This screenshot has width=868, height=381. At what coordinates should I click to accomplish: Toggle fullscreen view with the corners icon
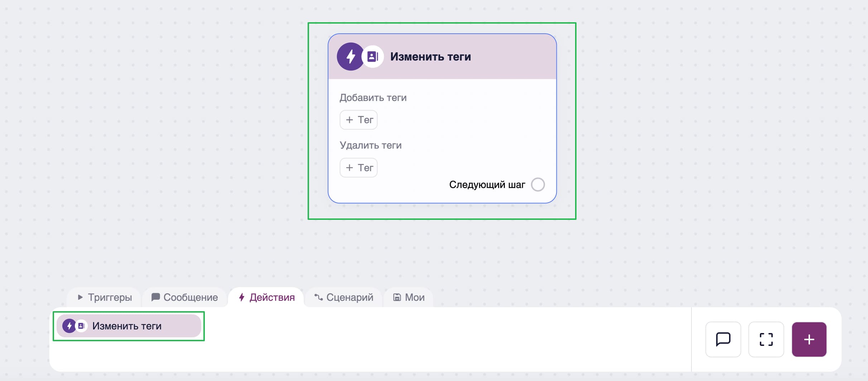[x=766, y=339]
